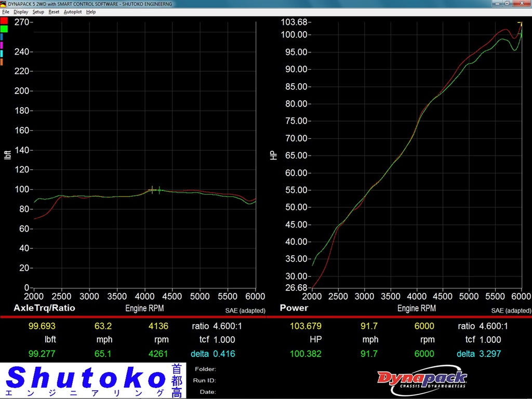Select the red run color swatch
The width and height of the screenshot is (532, 399).
[x=4, y=21]
